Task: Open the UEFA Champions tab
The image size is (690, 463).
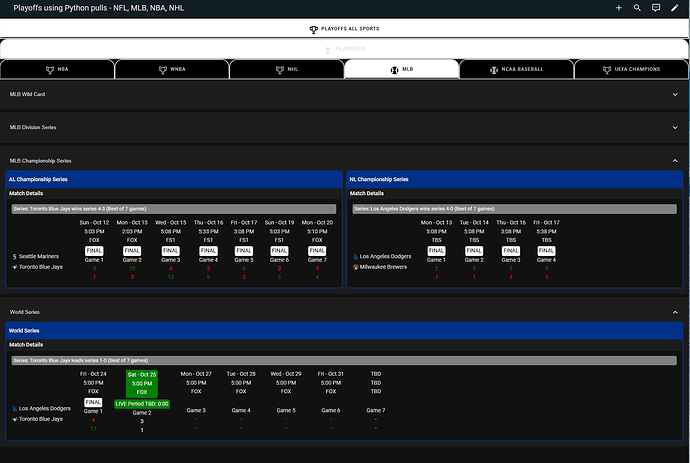Action: coord(631,70)
